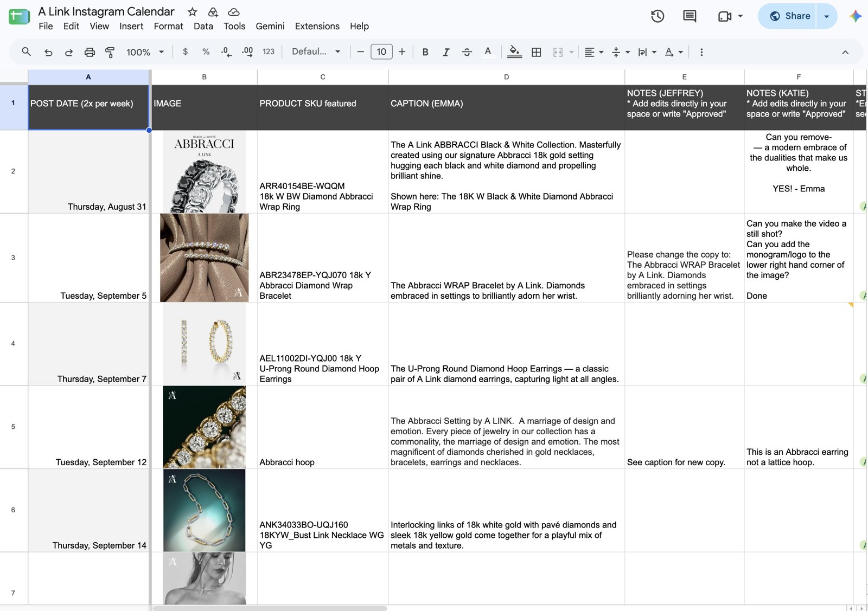
Task: Increase the font size with plus button
Action: pyautogui.click(x=402, y=52)
